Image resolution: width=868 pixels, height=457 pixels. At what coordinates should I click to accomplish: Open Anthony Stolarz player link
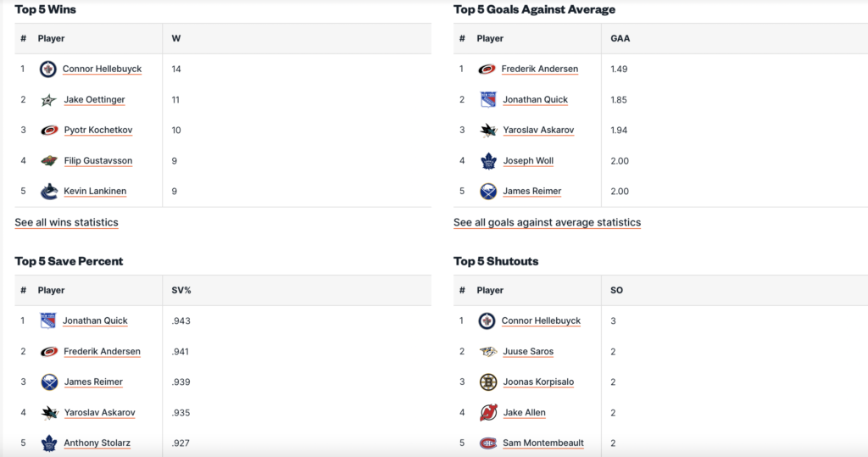pos(97,443)
